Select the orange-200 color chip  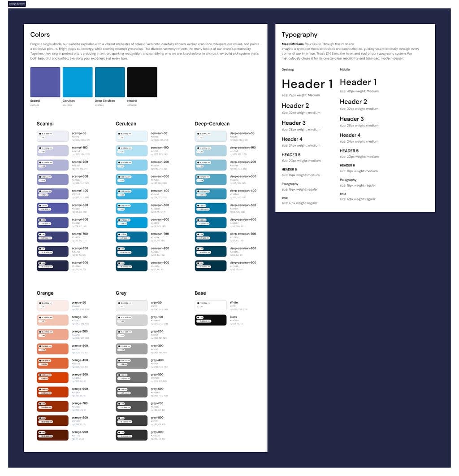pos(53,335)
